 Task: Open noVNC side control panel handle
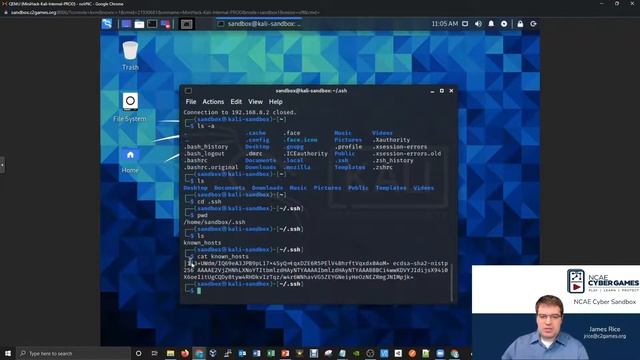coord(2,165)
